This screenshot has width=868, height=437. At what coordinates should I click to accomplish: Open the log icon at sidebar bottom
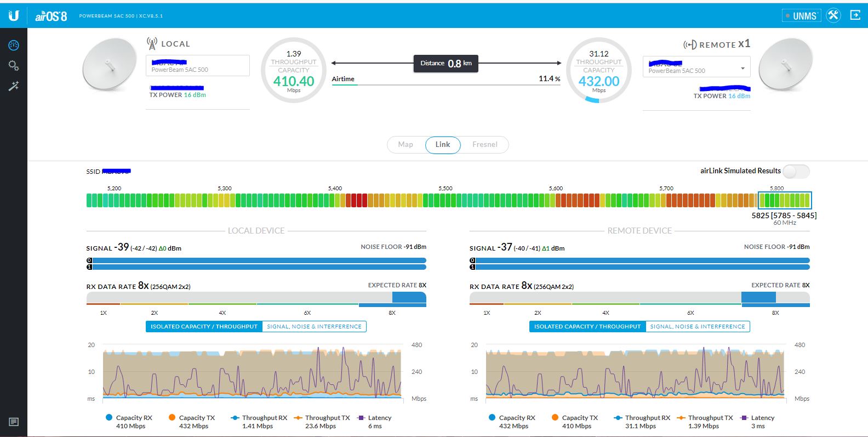pos(14,422)
